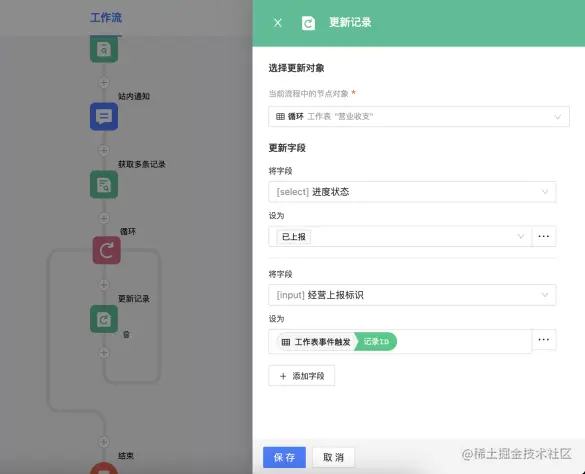Open the 工作流 tab

click(106, 18)
